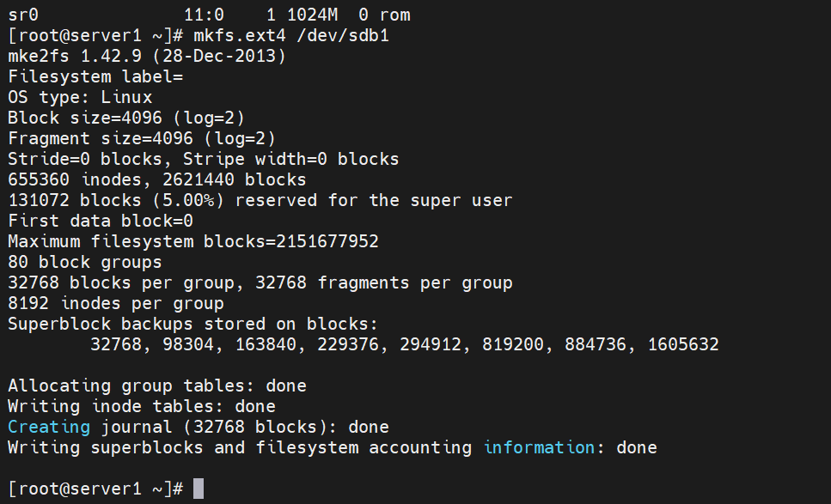Click the Stripe width=0 blocks text
The height and width of the screenshot is (504, 831).
(291, 160)
